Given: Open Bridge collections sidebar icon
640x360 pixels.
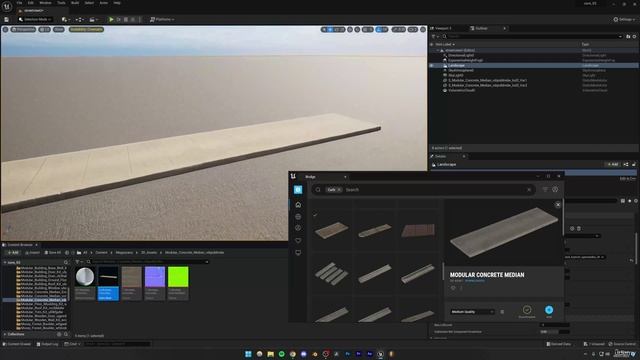Looking at the screenshot, I should [x=298, y=228].
